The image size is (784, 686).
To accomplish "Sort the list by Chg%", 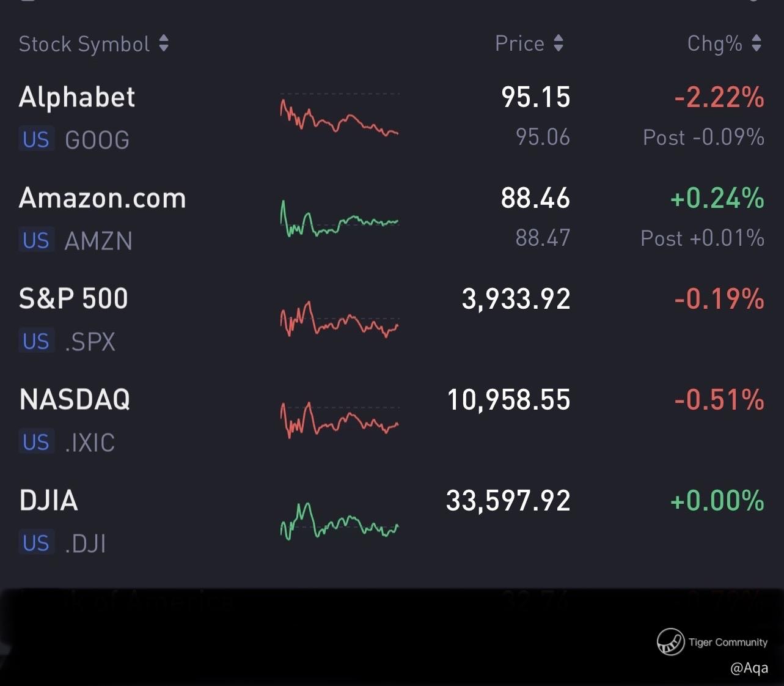I will tap(724, 43).
